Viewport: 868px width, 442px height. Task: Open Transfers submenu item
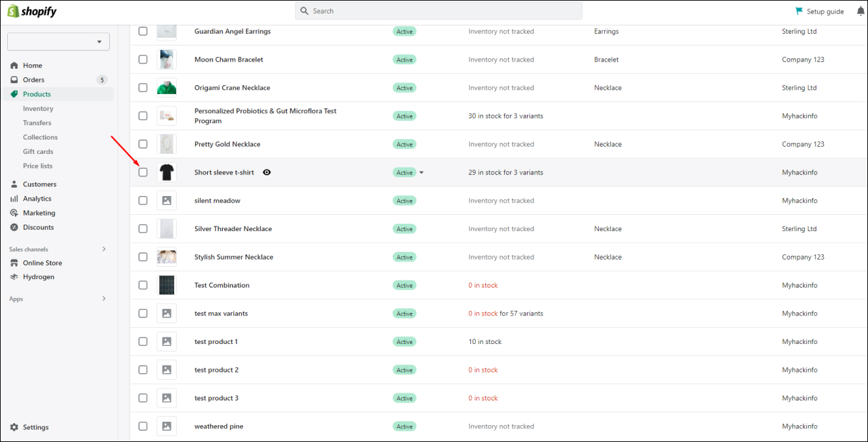point(37,123)
